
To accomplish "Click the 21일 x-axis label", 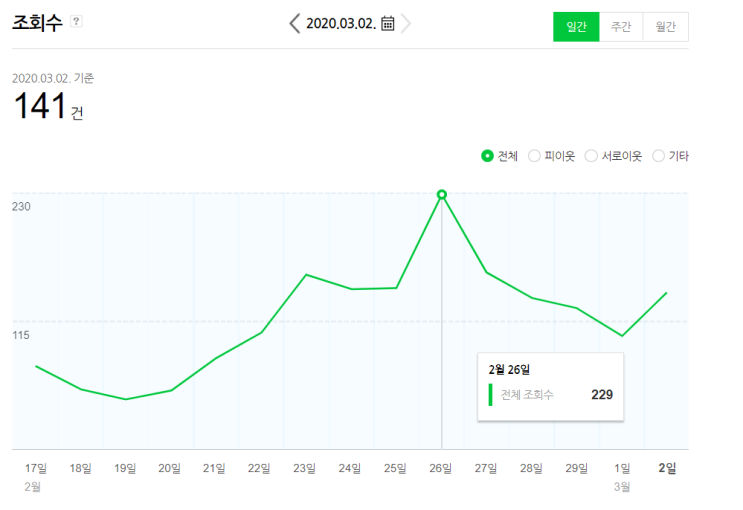I will 214,468.
